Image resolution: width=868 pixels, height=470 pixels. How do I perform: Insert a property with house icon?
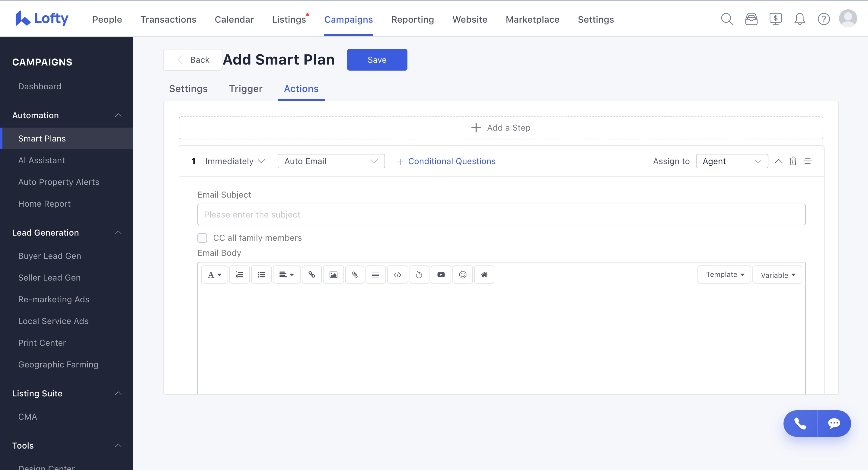[484, 275]
